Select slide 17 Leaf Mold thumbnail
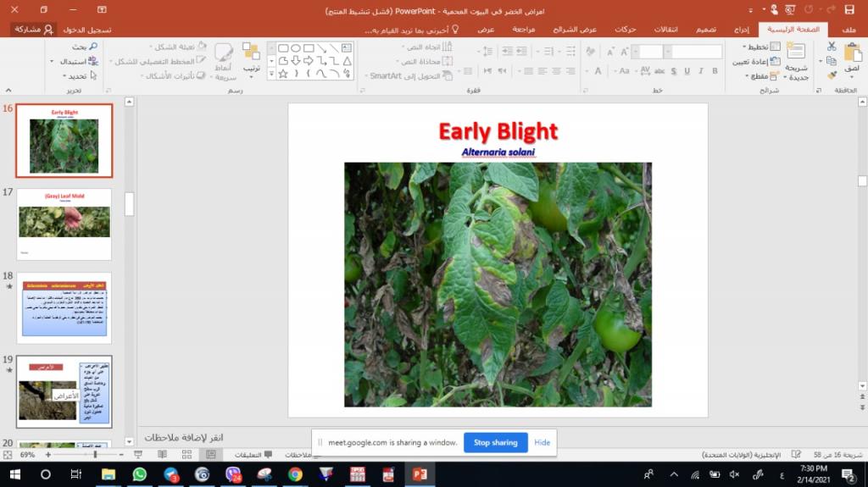Image resolution: width=868 pixels, height=487 pixels. point(64,224)
